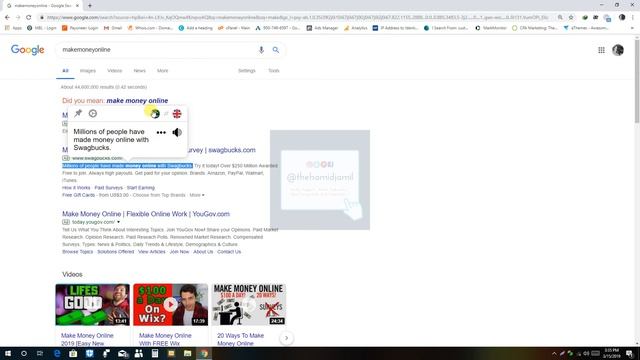Click the Google logo
The width and height of the screenshot is (640, 360).
(x=27, y=50)
